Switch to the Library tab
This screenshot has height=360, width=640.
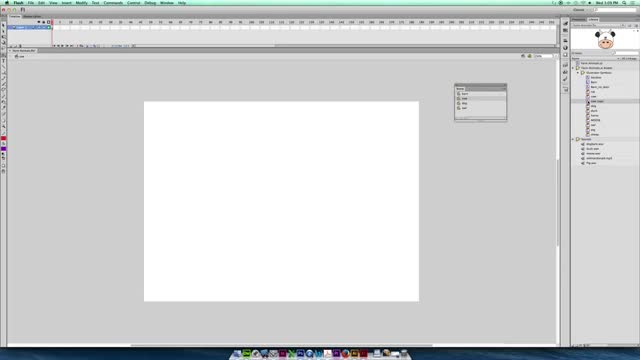coord(593,20)
